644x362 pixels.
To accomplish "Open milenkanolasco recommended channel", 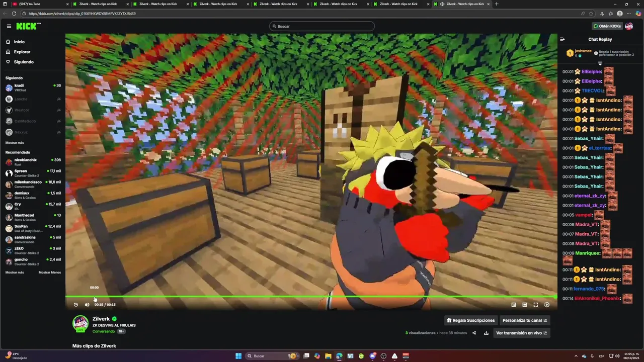I will (33, 184).
